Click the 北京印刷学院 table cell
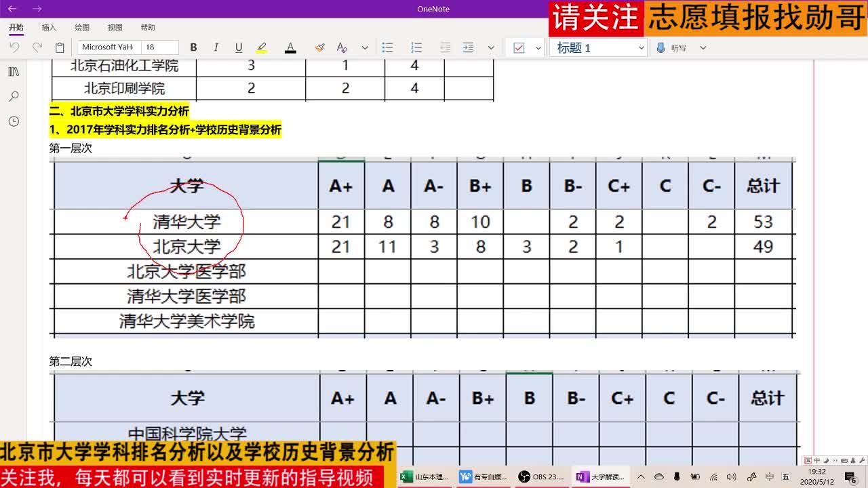The height and width of the screenshot is (488, 868). pos(124,88)
